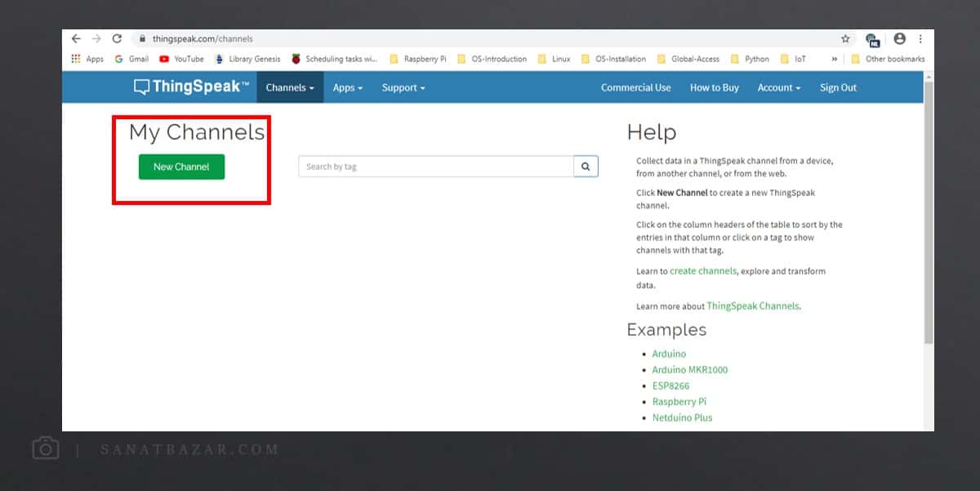Open the Linux bookmark folder
Screen dimensions: 980x491
554,59
